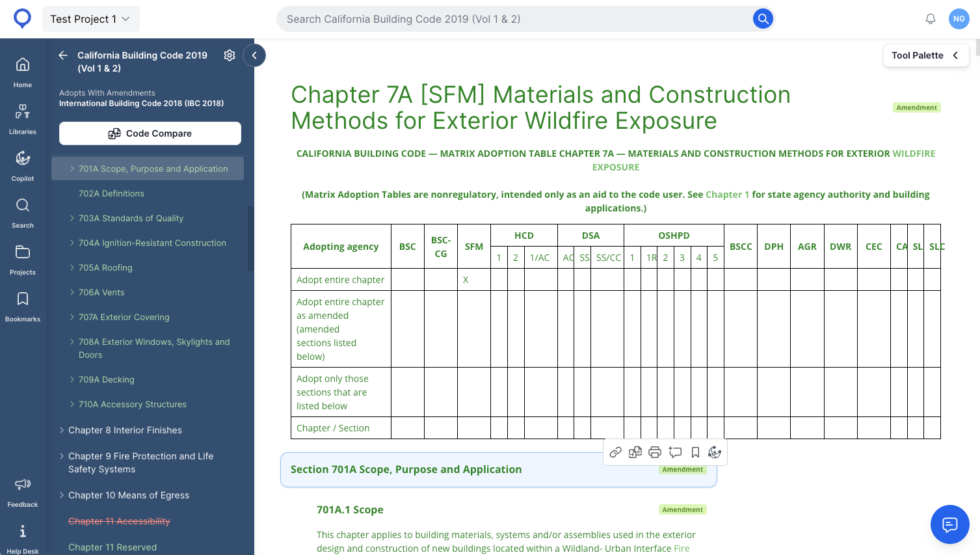The height and width of the screenshot is (555, 980).
Task: Open 707A Exterior Covering section
Action: pos(124,317)
